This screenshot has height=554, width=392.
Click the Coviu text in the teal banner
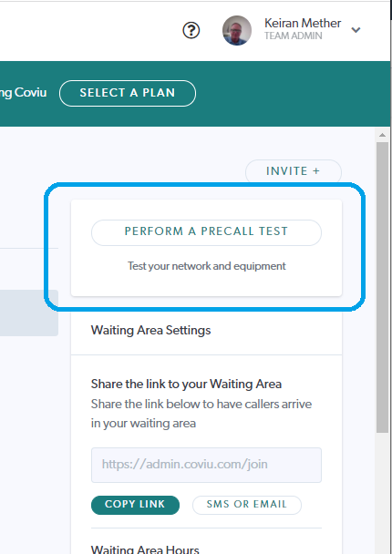pyautogui.click(x=30, y=93)
